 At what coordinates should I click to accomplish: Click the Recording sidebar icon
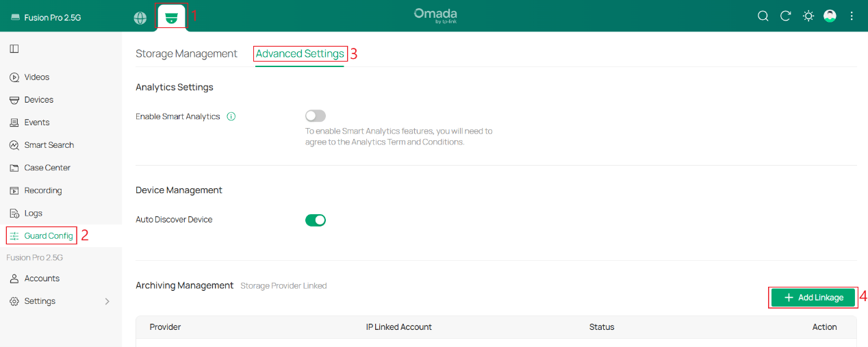point(14,190)
